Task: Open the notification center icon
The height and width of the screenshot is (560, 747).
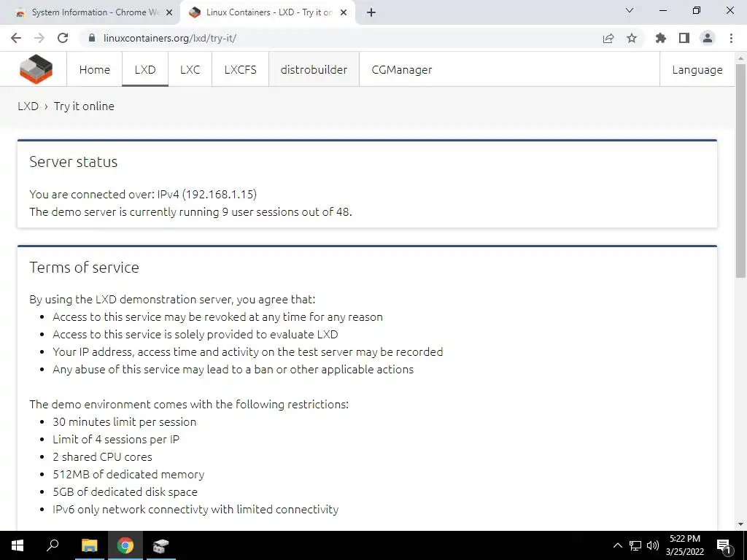Action: pyautogui.click(x=724, y=545)
